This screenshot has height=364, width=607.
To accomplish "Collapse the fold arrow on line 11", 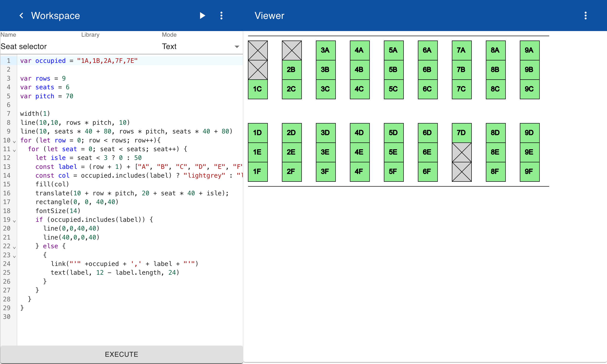I will pyautogui.click(x=14, y=150).
